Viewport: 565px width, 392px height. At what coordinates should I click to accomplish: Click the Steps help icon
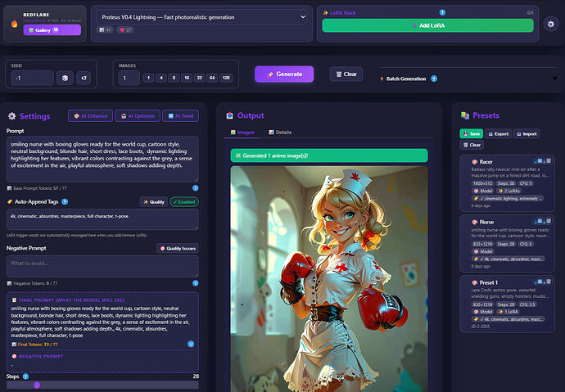(25, 376)
